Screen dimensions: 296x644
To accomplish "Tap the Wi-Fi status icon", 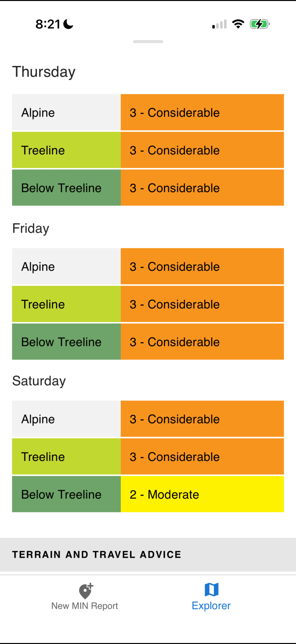I will 238,24.
